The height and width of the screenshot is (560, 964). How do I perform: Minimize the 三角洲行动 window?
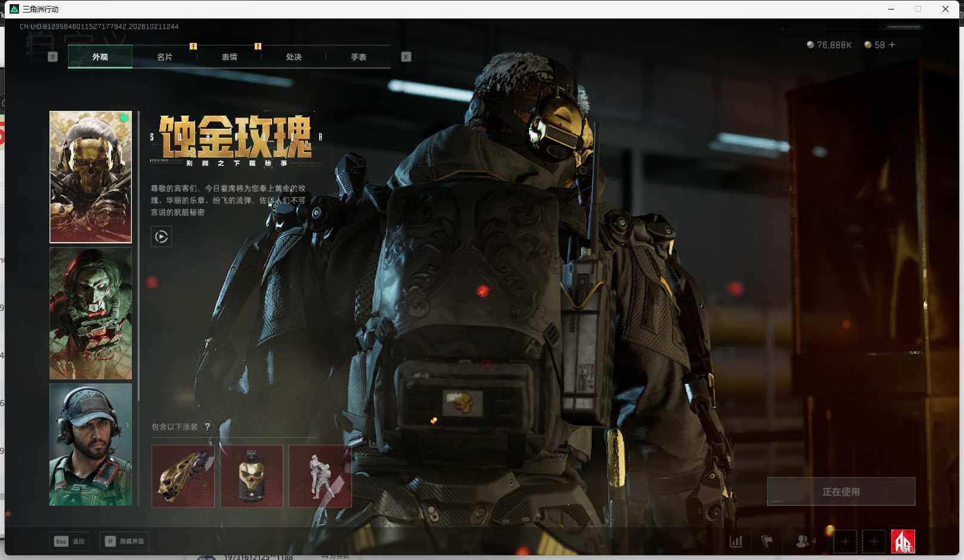[x=891, y=9]
